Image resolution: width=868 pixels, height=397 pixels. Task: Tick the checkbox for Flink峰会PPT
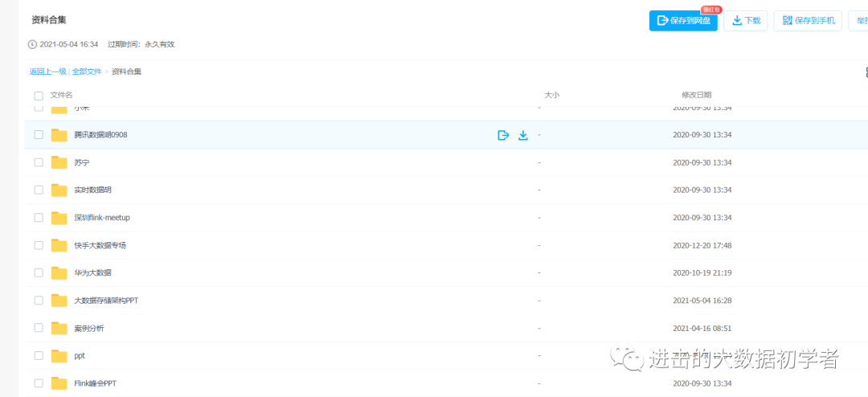(39, 383)
